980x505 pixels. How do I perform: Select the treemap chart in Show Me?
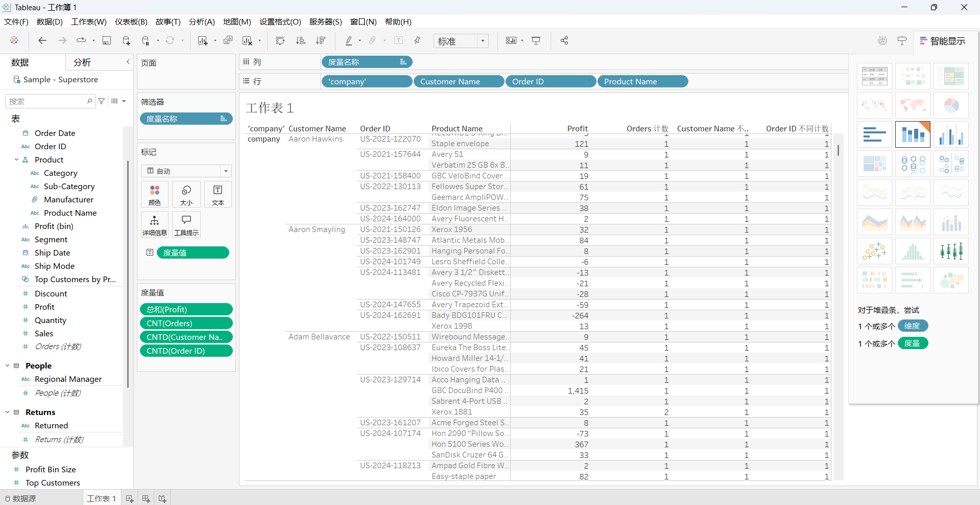[x=874, y=164]
